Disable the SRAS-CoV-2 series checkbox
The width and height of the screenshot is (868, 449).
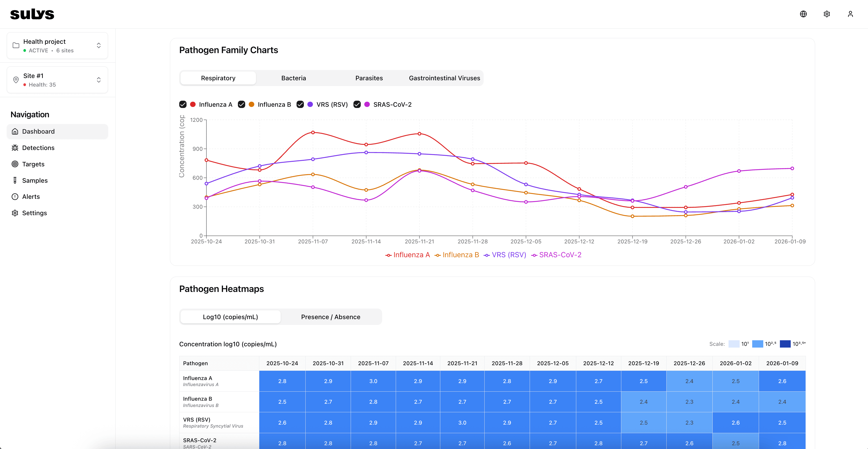click(x=357, y=104)
